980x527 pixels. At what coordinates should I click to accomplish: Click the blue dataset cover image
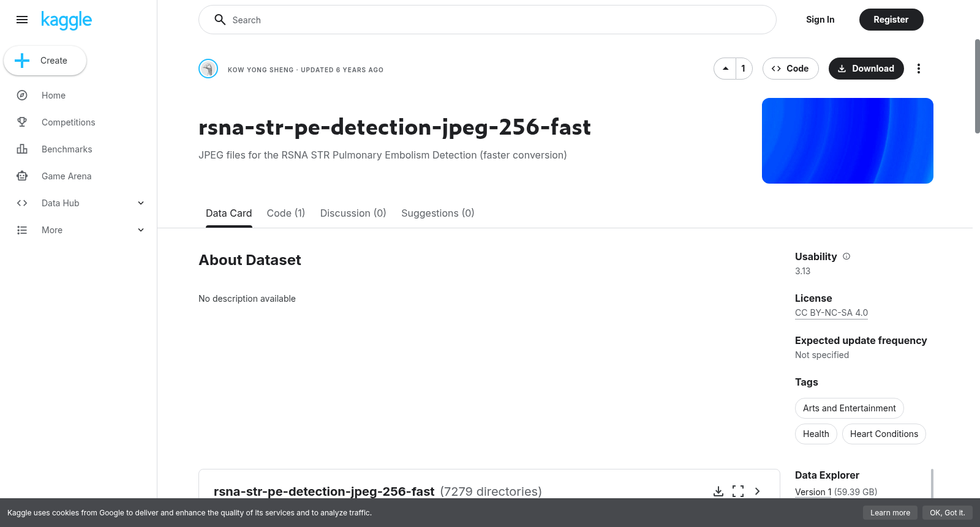pos(848,141)
